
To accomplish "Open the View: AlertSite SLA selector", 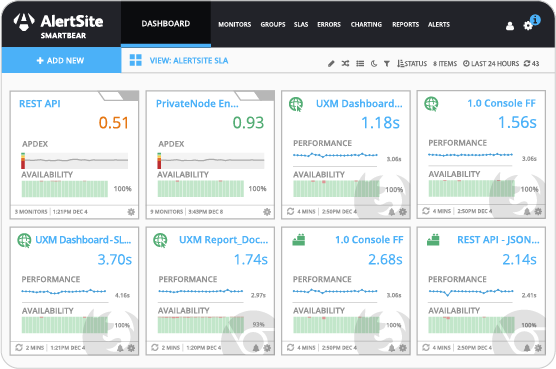I will [189, 61].
